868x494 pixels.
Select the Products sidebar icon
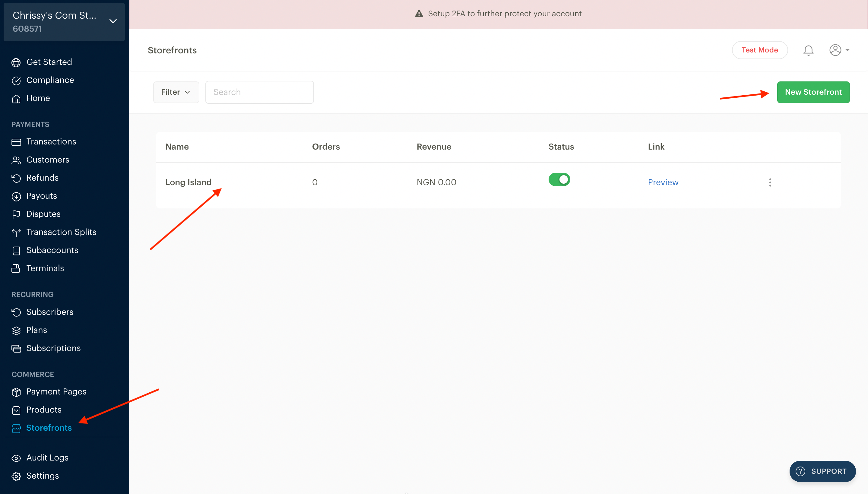point(16,409)
